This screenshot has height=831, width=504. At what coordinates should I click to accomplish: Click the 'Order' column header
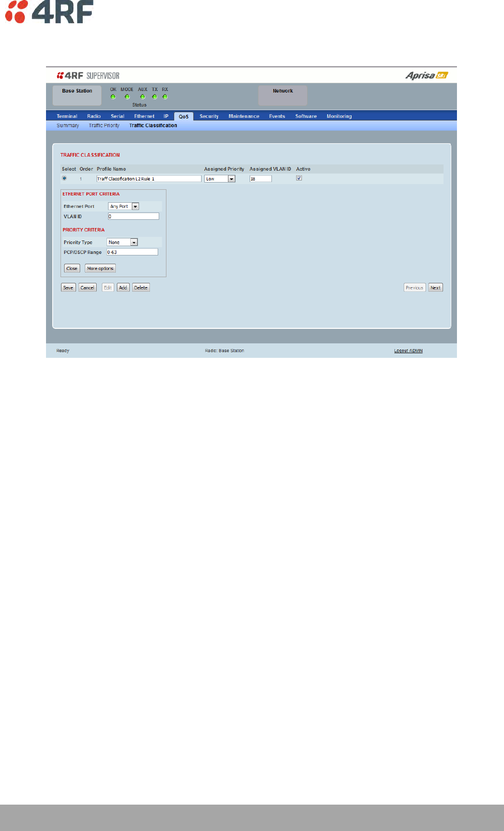86,169
